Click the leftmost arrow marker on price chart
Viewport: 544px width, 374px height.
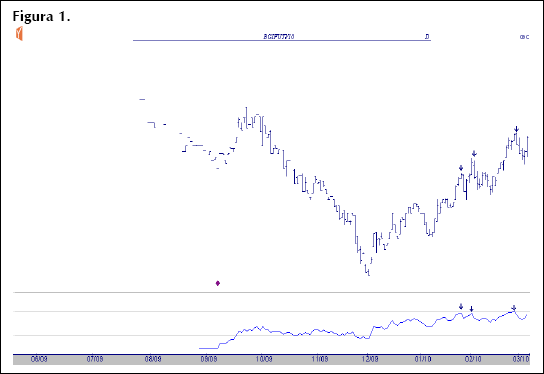(x=461, y=168)
